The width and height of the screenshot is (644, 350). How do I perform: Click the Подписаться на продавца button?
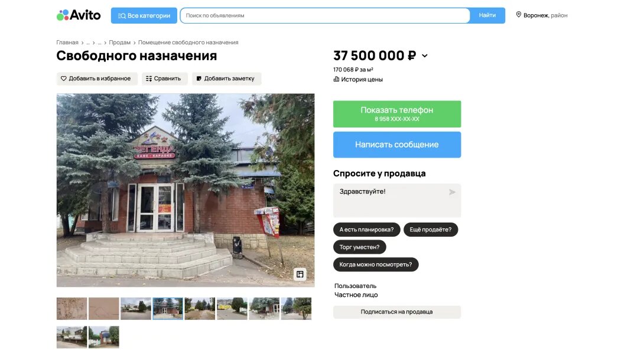(397, 312)
